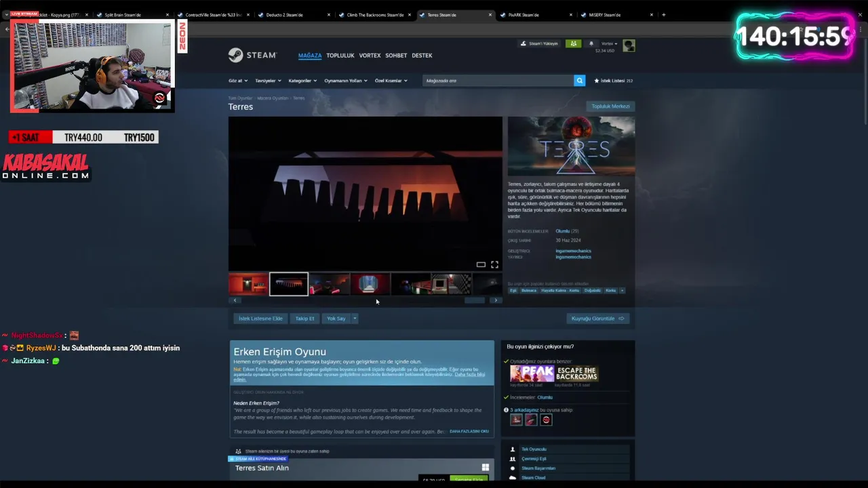Enter fullscreen on the media player
This screenshot has height=488, width=868.
pyautogui.click(x=494, y=264)
